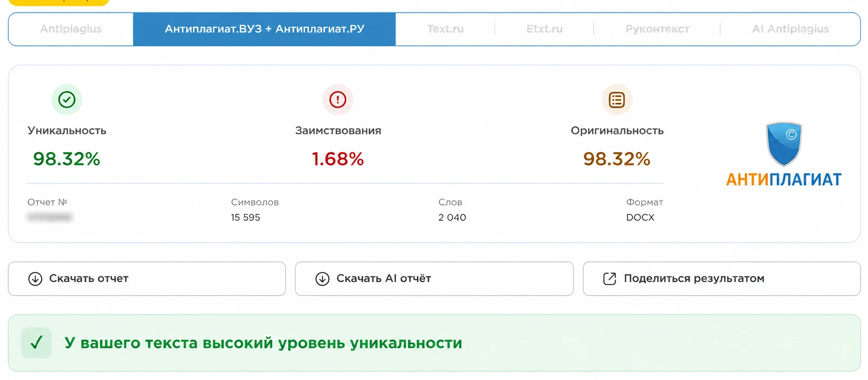Share result via Поделиться результатом
Viewport: 868px width, 380px height.
721,279
